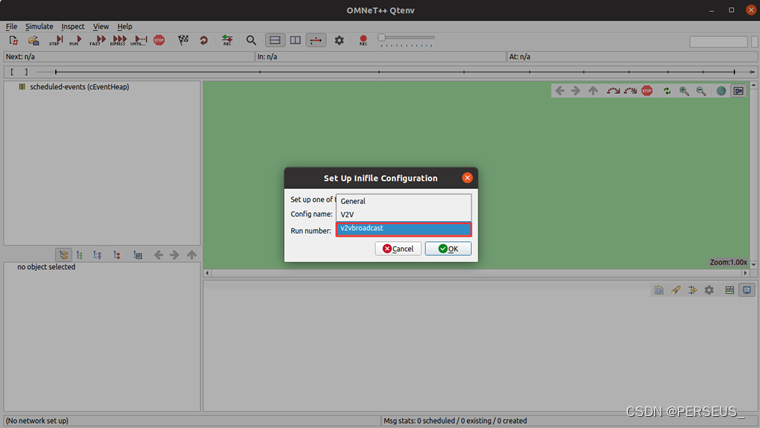The image size is (760, 428).
Task: Click first object inspector mode icon
Action: [63, 255]
